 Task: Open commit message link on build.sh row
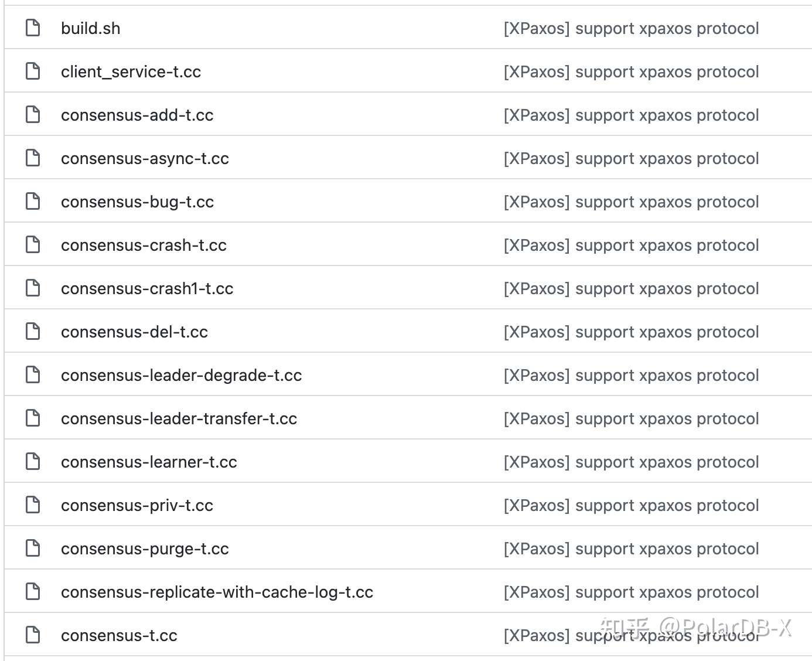point(631,29)
